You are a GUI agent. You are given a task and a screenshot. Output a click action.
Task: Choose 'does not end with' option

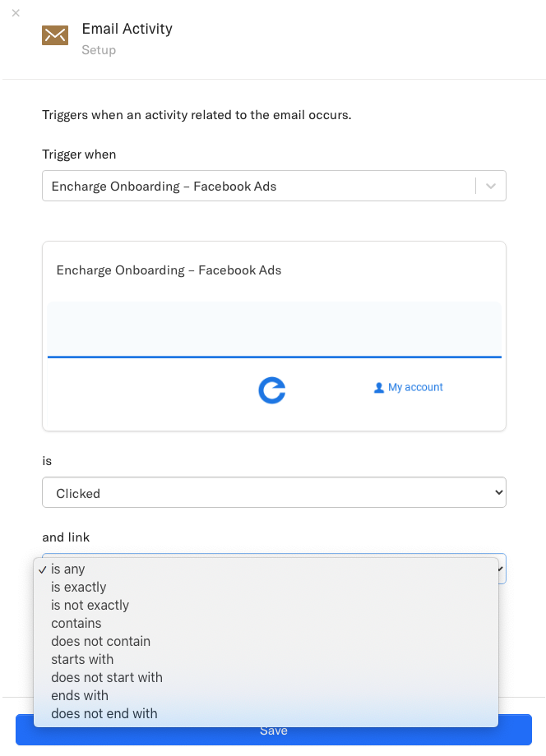pos(104,713)
